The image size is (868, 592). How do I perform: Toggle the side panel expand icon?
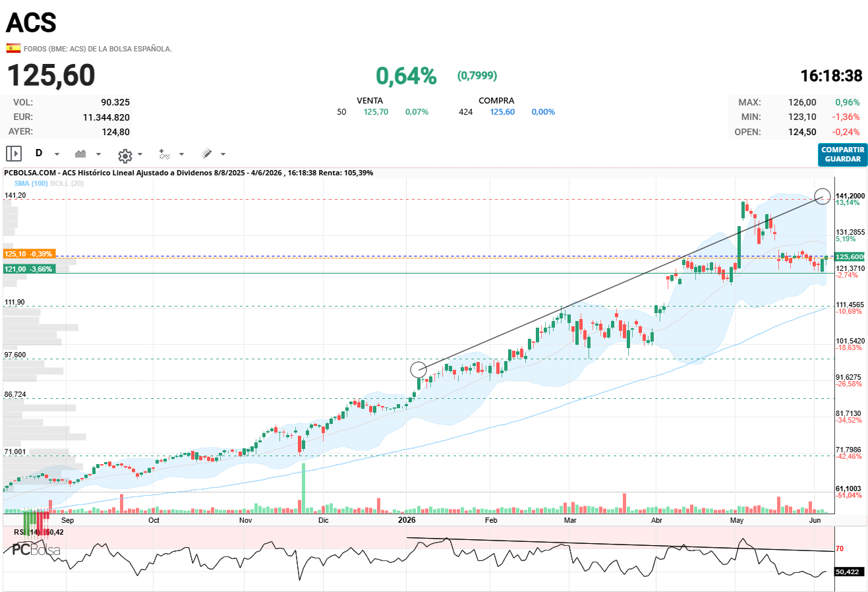14,154
